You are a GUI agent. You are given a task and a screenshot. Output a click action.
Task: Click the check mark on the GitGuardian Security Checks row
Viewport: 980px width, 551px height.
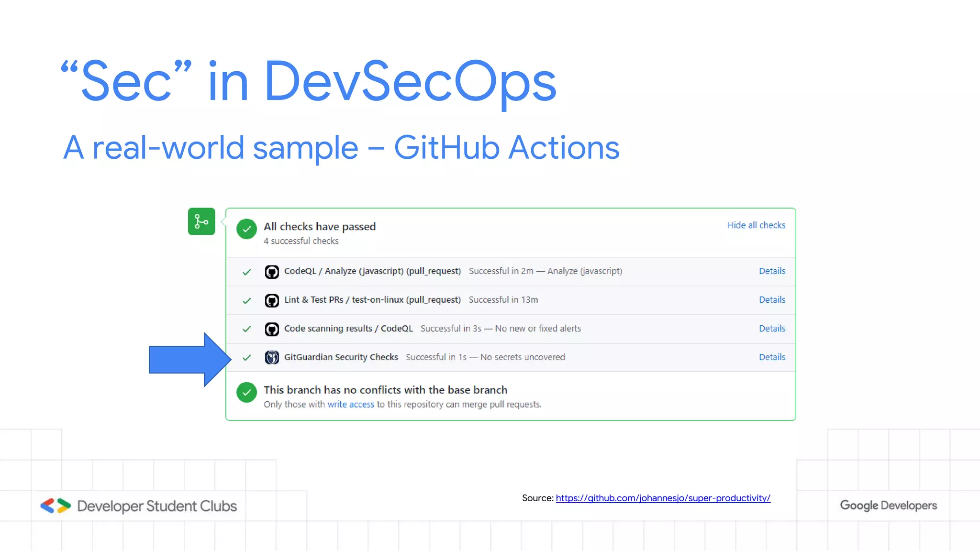click(x=246, y=358)
